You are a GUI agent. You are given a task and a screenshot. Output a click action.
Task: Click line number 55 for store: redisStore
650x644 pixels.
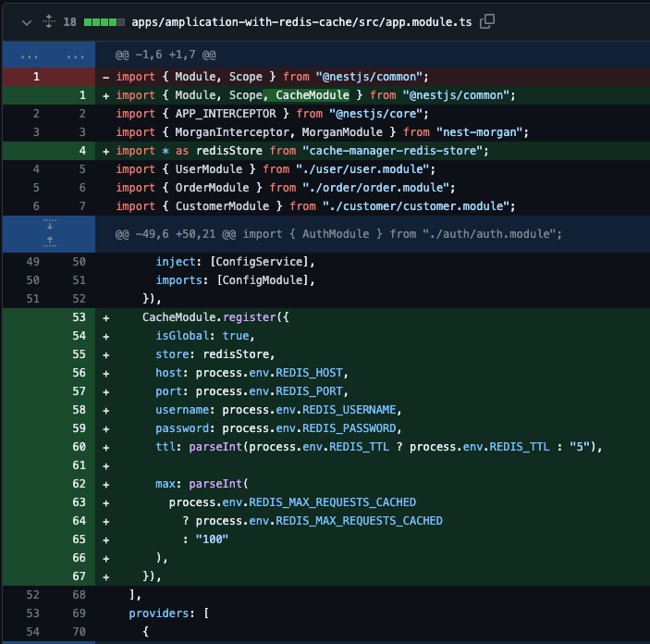tap(80, 354)
